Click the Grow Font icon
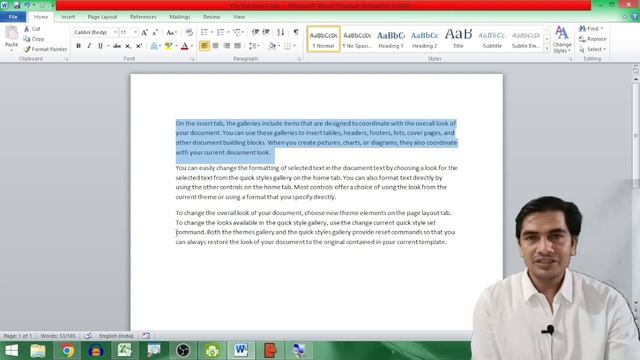 [x=144, y=32]
